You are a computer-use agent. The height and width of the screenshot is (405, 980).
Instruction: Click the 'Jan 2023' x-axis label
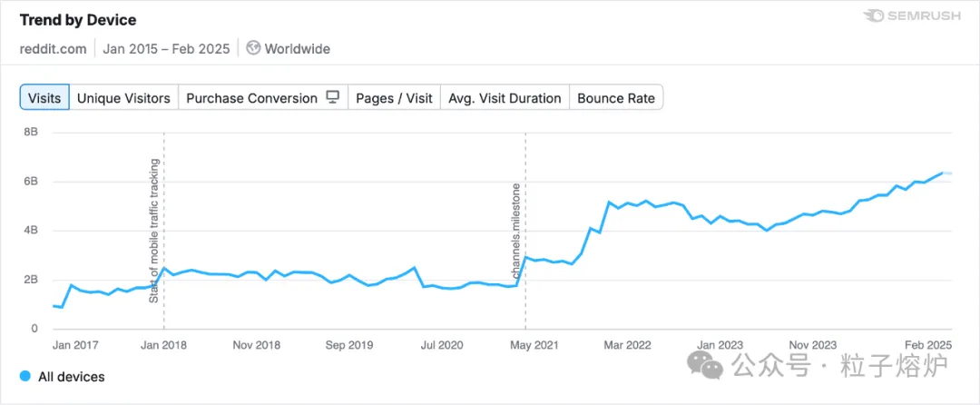click(x=720, y=345)
